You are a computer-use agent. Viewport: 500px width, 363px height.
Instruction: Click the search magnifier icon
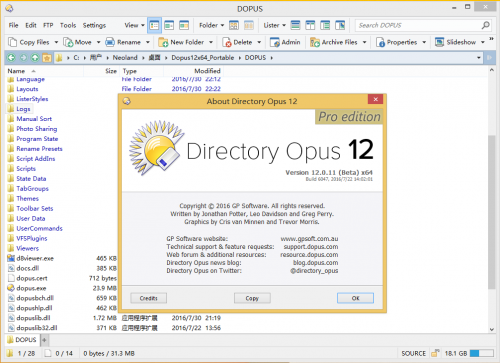pyautogui.click(x=486, y=25)
